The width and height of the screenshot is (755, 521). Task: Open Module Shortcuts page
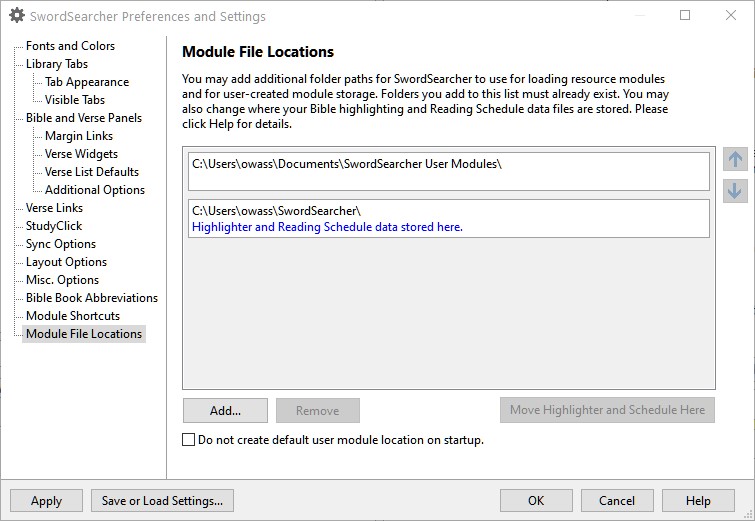pyautogui.click(x=73, y=316)
